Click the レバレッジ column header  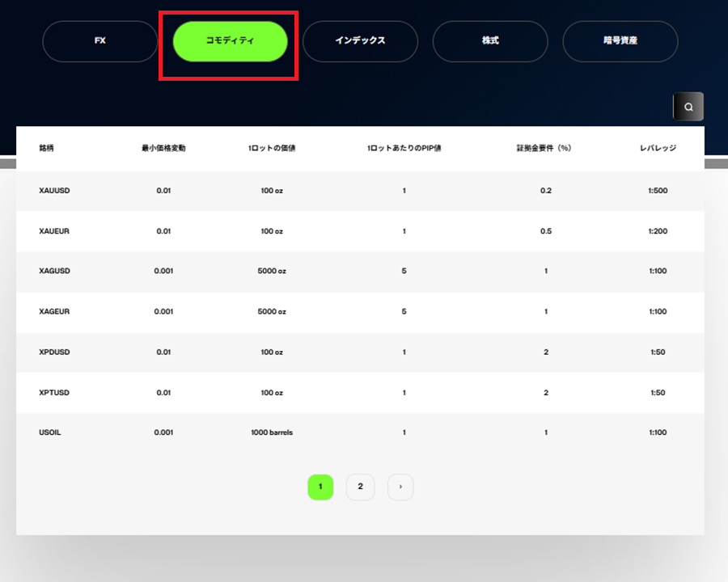[658, 148]
